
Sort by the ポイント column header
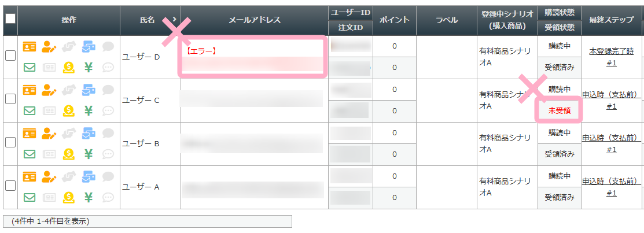[394, 20]
